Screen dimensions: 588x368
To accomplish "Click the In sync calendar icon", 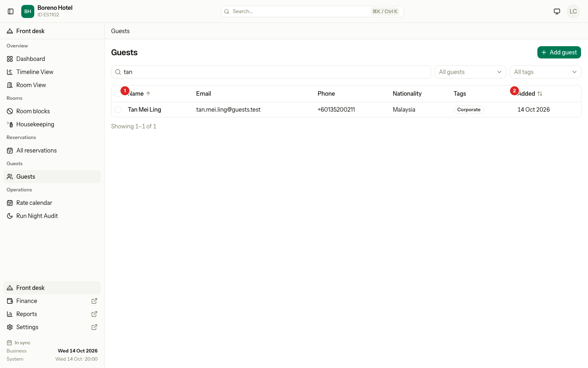I will [9, 343].
